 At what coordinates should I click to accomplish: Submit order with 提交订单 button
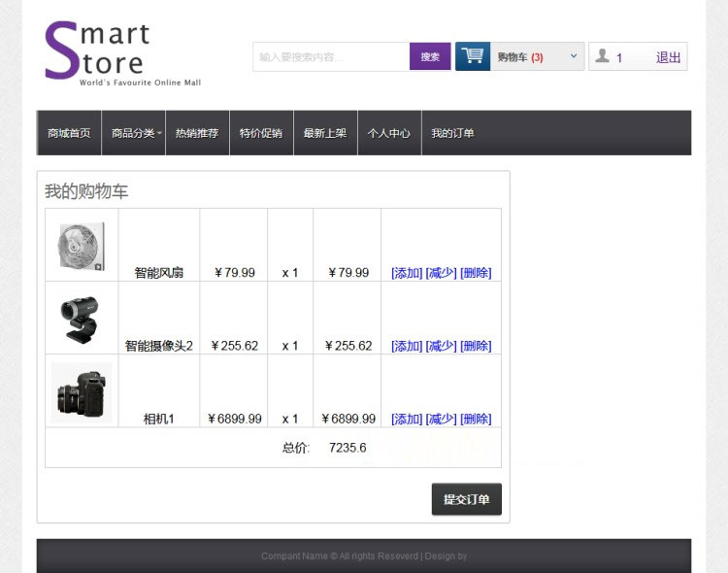[466, 499]
